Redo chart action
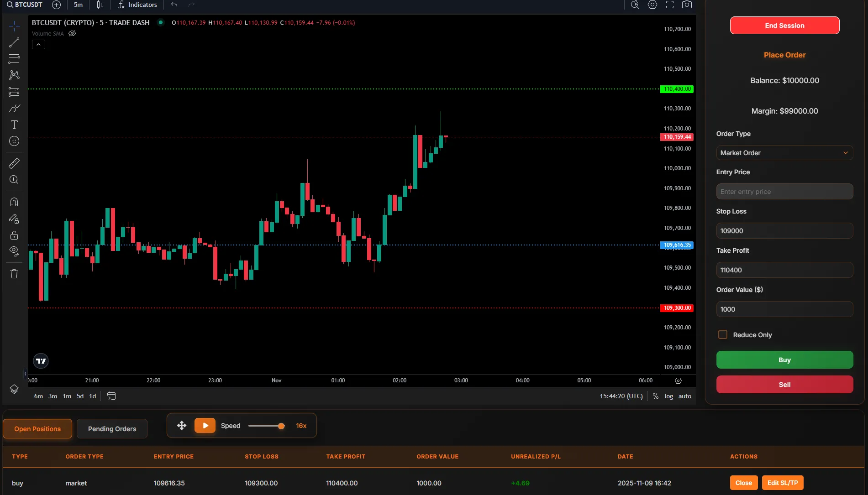 [192, 5]
